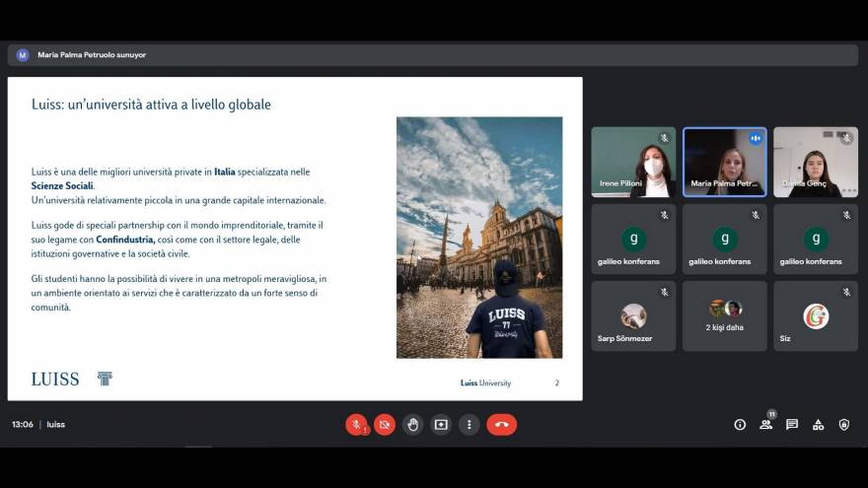The image size is (868, 488).
Task: Click the muted mic icon on Sarp Sönmezer tile
Action: [664, 292]
